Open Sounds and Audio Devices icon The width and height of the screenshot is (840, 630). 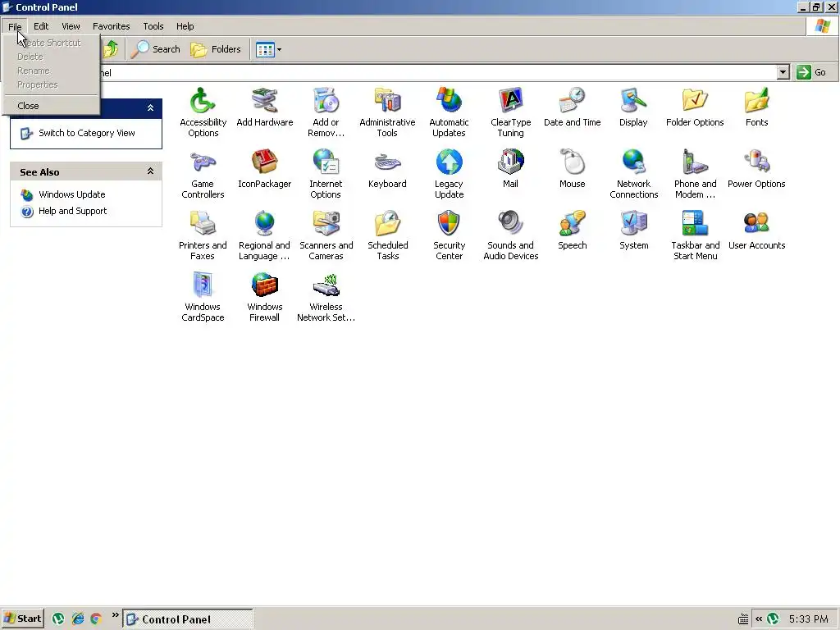[510, 224]
